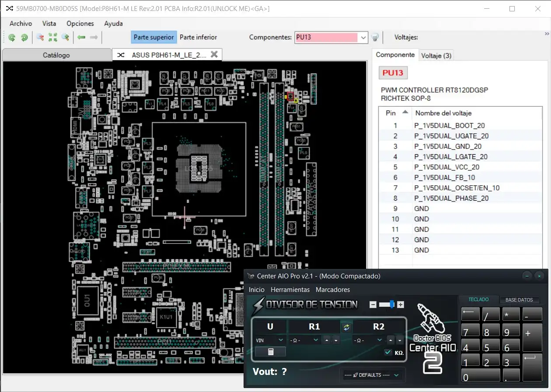Image resolution: width=551 pixels, height=392 pixels.
Task: Open the Herramientas menu in Center AIO
Action: point(290,290)
